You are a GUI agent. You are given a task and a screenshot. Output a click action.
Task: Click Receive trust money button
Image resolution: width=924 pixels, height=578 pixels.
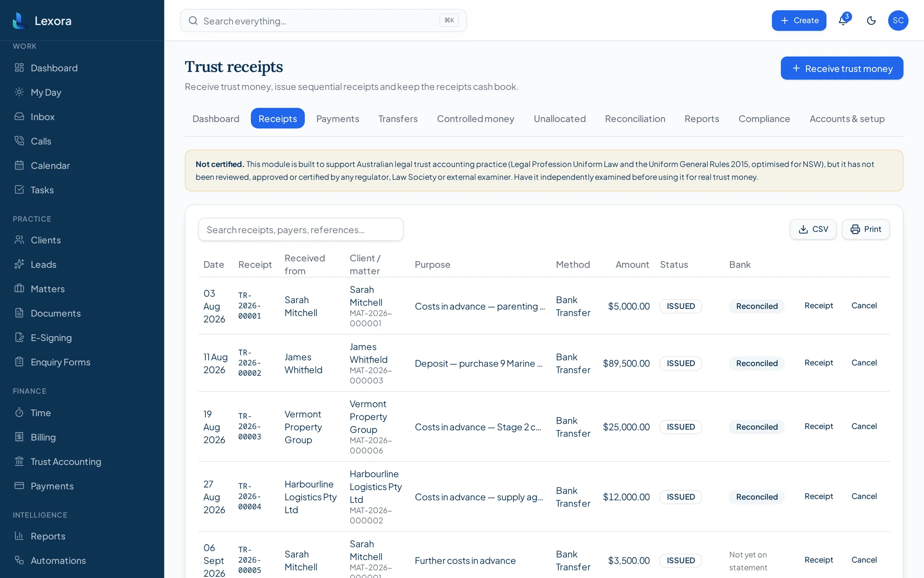pos(842,68)
